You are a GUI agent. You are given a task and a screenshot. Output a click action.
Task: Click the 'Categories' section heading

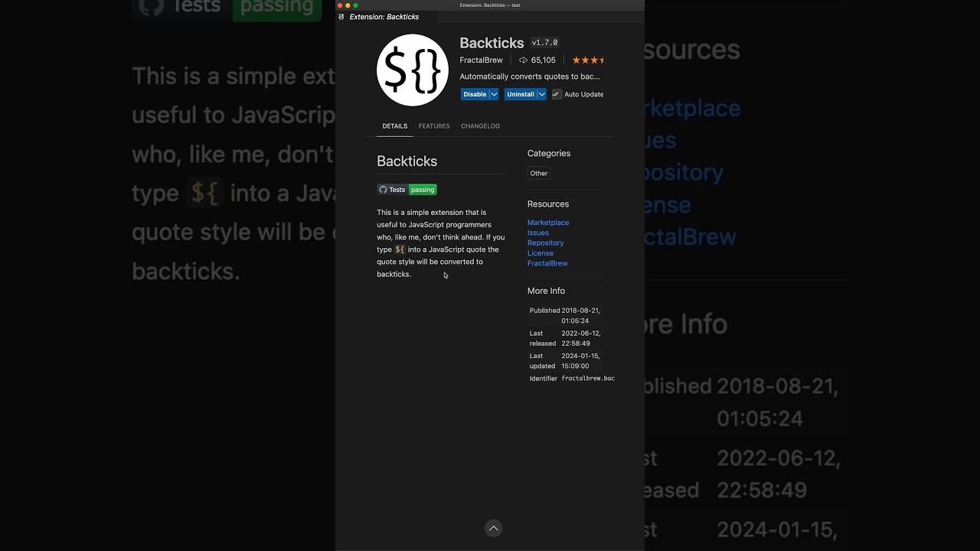(x=549, y=153)
